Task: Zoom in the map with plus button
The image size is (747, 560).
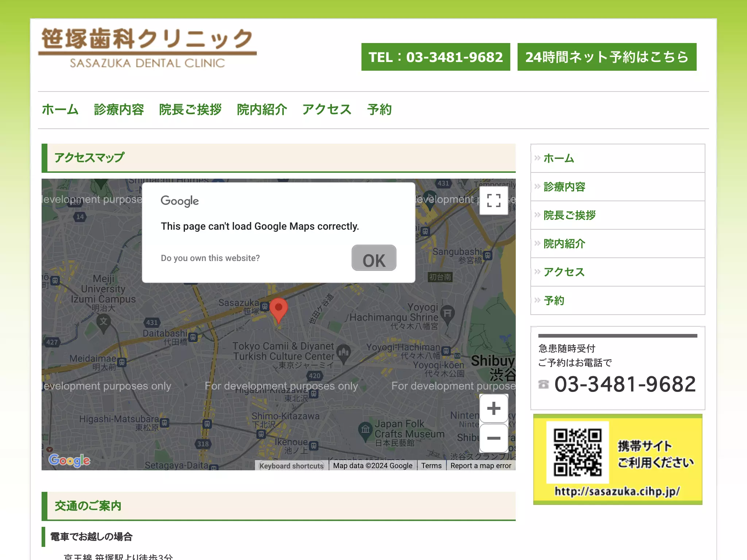Action: (x=494, y=408)
